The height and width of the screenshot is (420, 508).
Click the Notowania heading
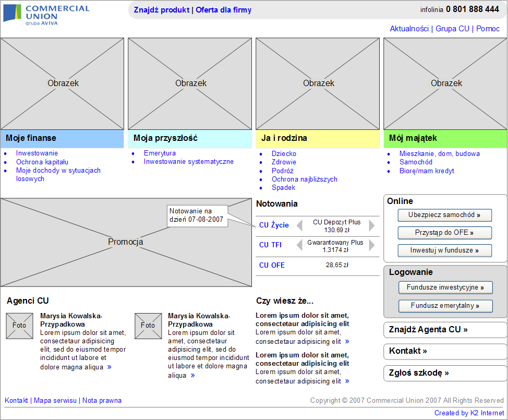(276, 204)
